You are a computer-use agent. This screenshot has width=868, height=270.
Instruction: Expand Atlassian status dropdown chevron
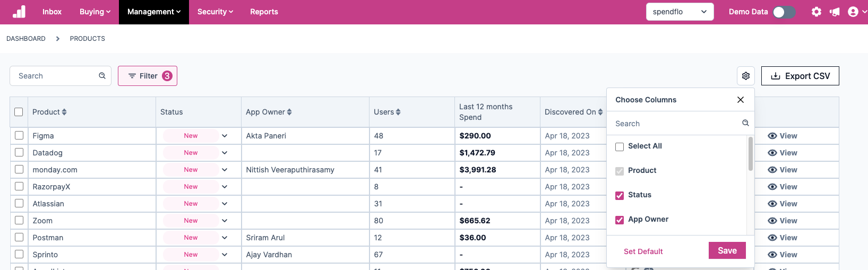pos(225,204)
